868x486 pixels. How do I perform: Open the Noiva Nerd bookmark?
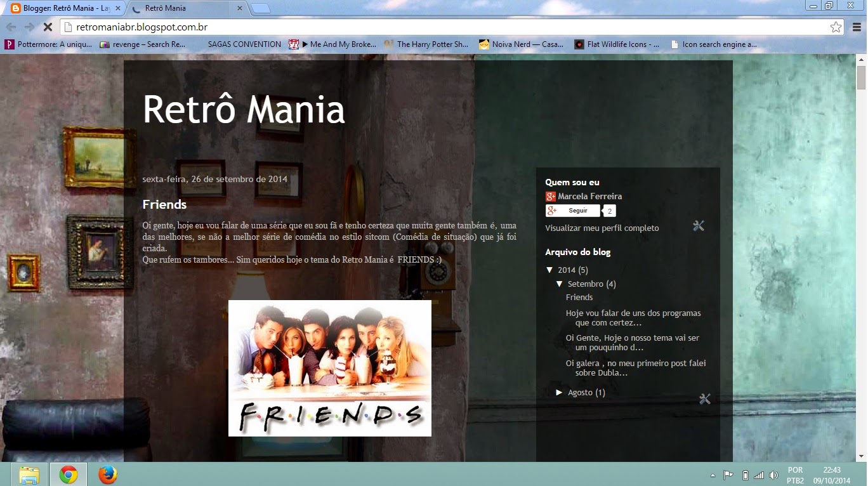pyautogui.click(x=522, y=44)
